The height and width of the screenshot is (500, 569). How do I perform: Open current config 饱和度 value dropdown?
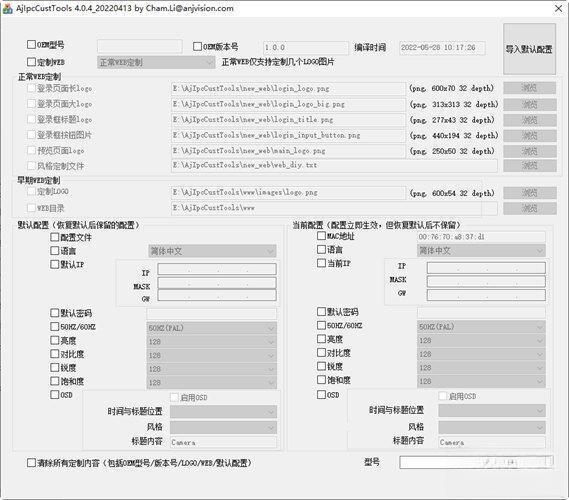pyautogui.click(x=481, y=381)
